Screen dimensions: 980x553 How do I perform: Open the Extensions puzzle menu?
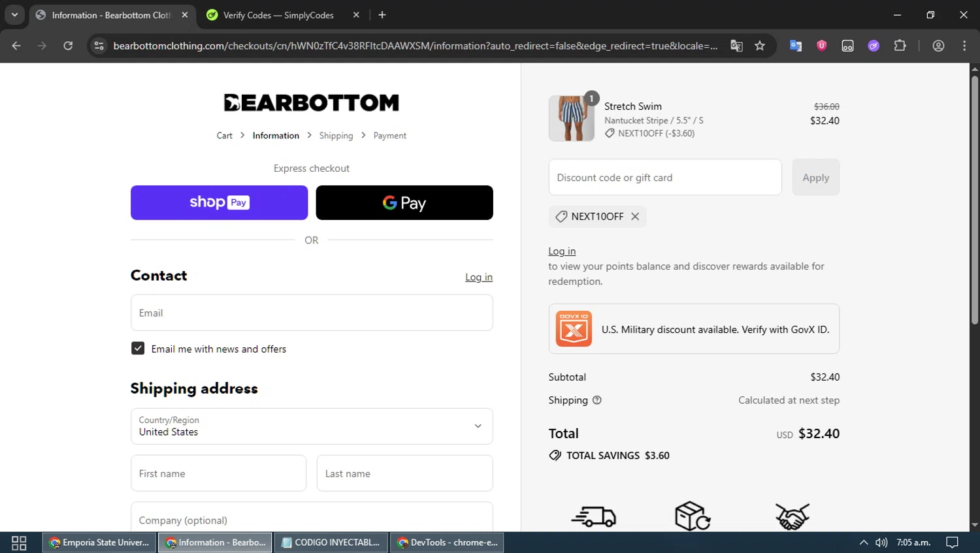(x=900, y=46)
